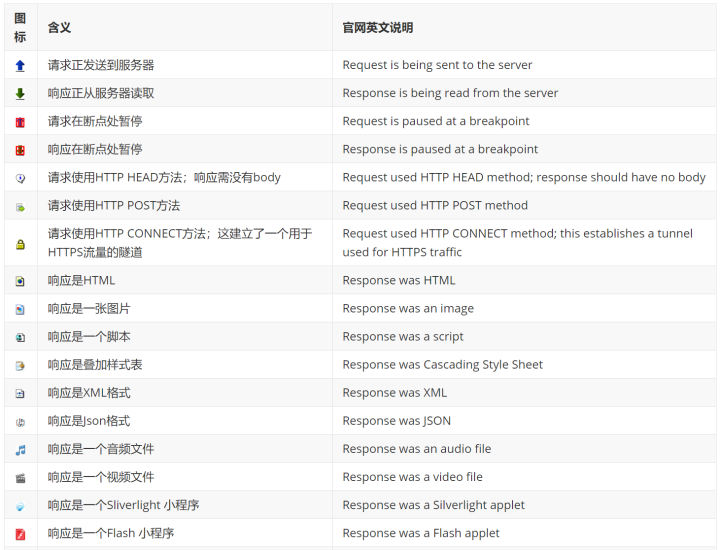
Task: Click the text '响应是一张图片'
Action: [x=89, y=309]
